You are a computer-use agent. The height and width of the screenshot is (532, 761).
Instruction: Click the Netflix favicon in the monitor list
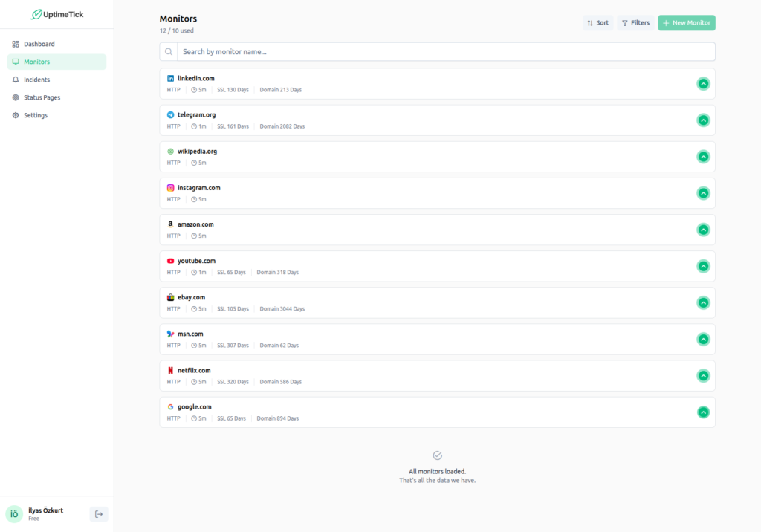click(170, 370)
